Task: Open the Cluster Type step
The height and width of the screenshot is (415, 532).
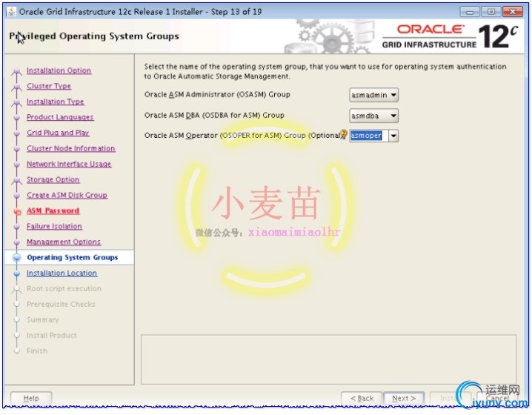Action: (x=49, y=86)
